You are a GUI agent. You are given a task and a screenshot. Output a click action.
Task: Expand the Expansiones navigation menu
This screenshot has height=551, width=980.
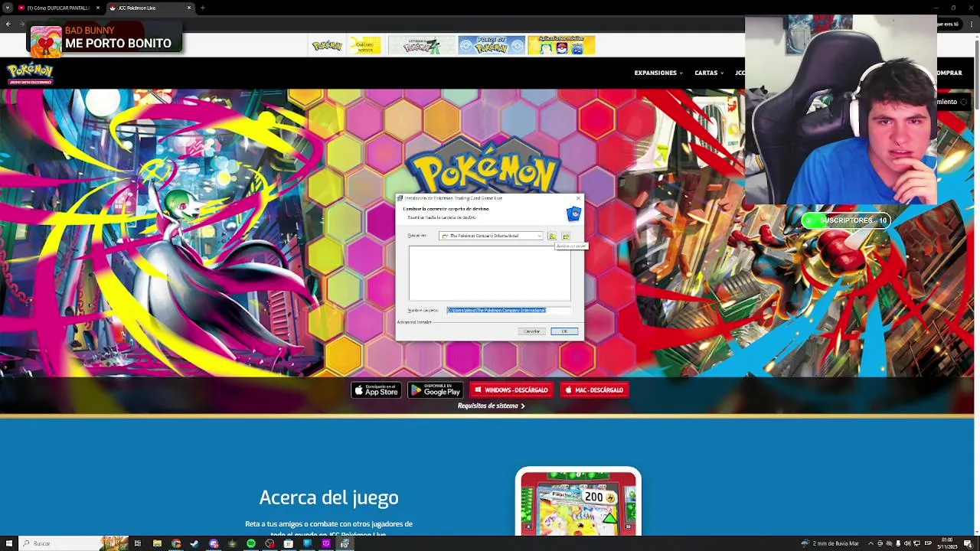[x=658, y=73]
